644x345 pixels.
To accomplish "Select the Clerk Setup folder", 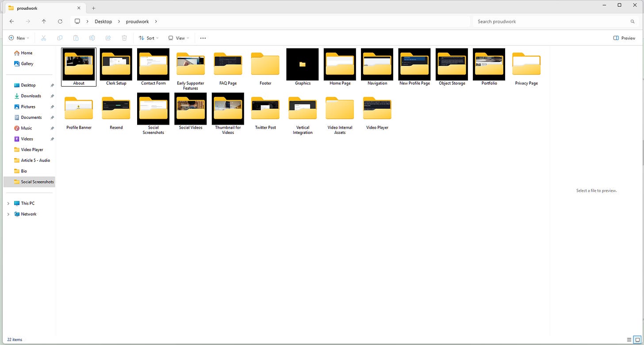I will [116, 67].
